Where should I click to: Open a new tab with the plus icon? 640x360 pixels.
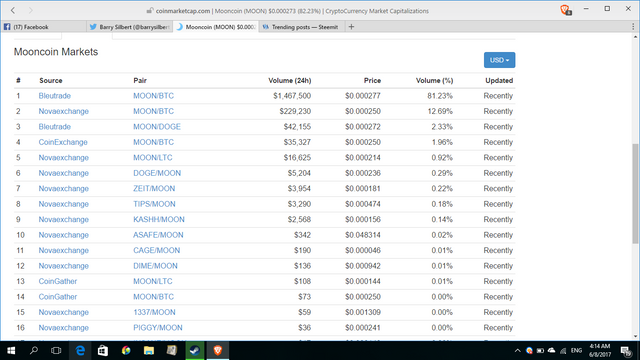pos(351,27)
